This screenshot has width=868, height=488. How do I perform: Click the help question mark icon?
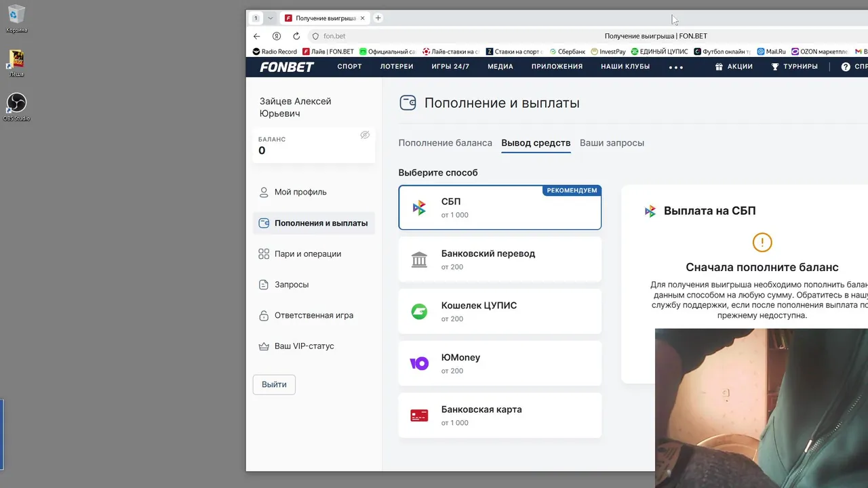[846, 66]
